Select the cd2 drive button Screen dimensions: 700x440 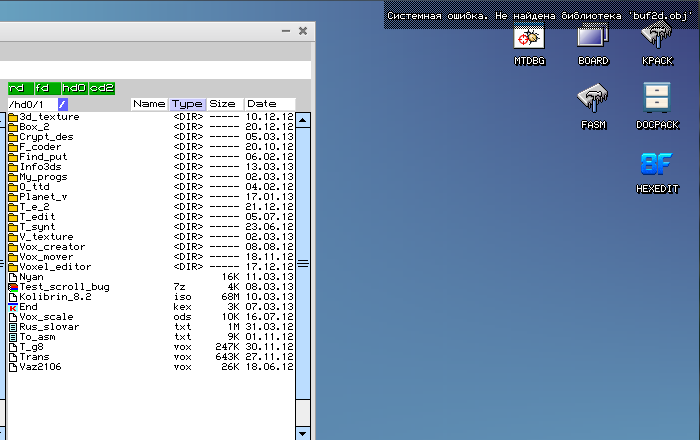[x=101, y=88]
